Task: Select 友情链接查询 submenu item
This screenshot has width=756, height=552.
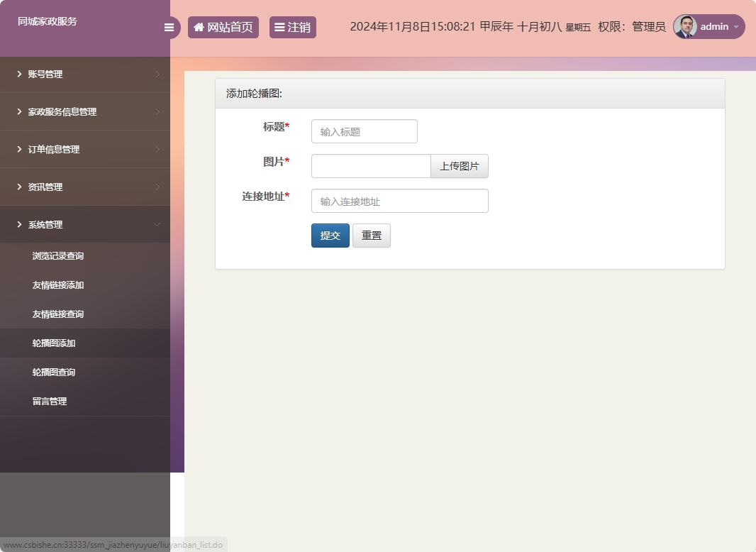Action: pos(85,314)
